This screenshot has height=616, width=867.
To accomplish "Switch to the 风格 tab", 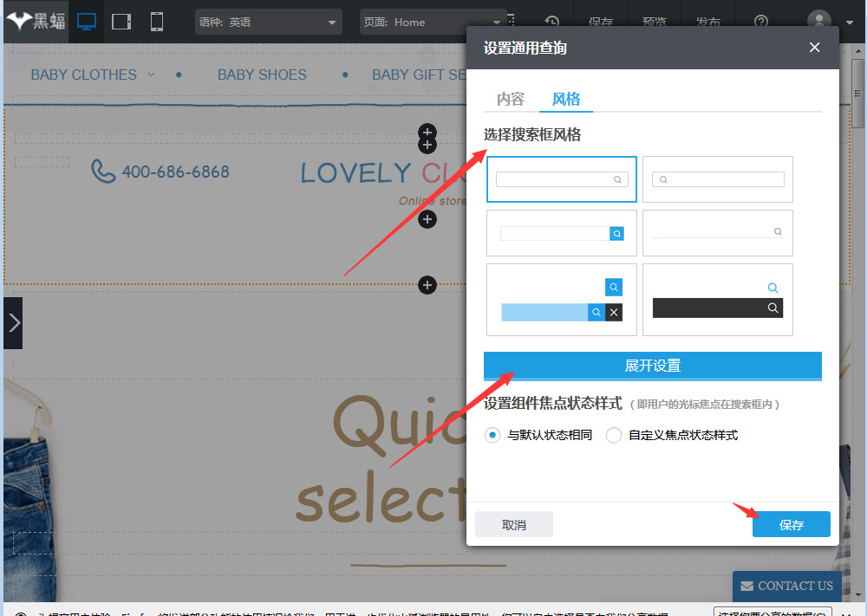I will pos(566,99).
